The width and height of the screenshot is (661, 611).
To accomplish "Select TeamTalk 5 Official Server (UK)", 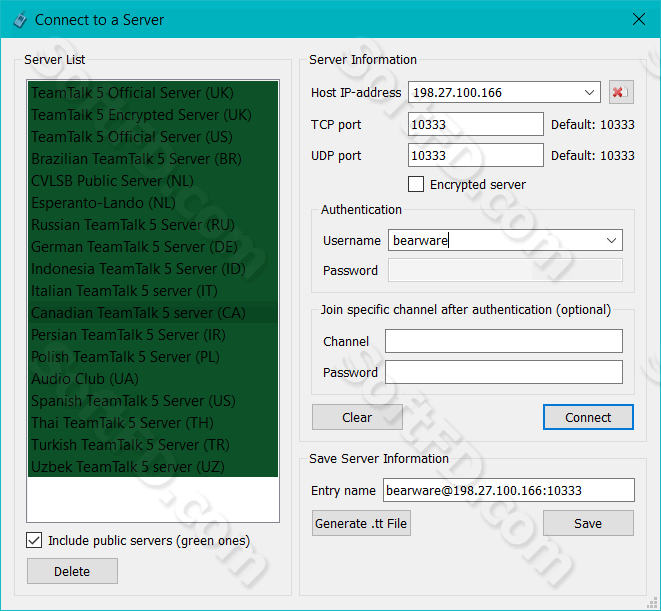I will (153, 93).
